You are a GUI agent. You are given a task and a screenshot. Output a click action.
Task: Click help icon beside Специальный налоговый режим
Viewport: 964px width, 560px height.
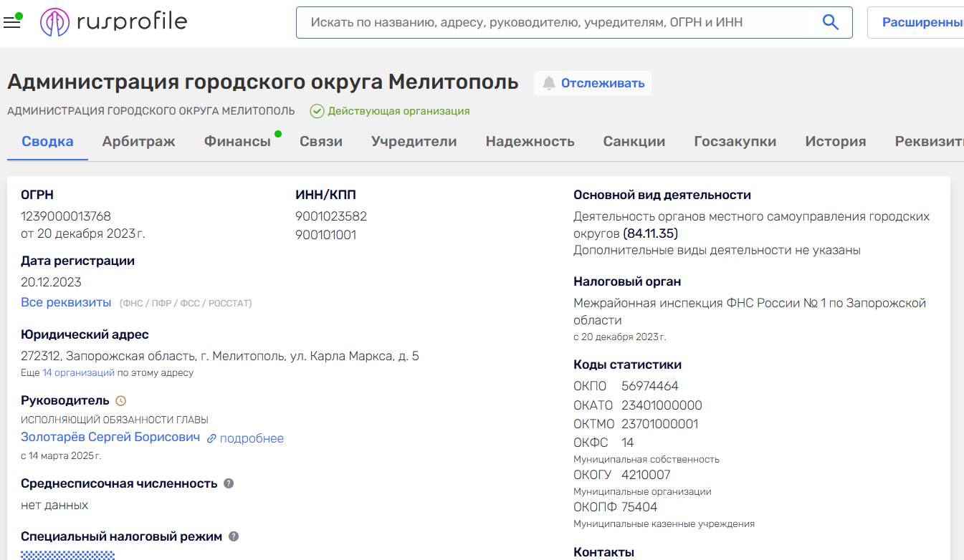click(x=234, y=536)
